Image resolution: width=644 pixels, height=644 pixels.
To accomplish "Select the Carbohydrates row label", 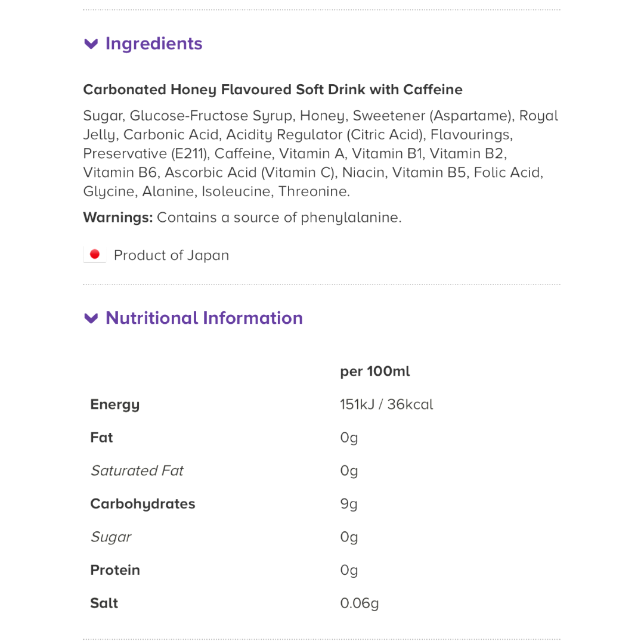I will click(143, 504).
